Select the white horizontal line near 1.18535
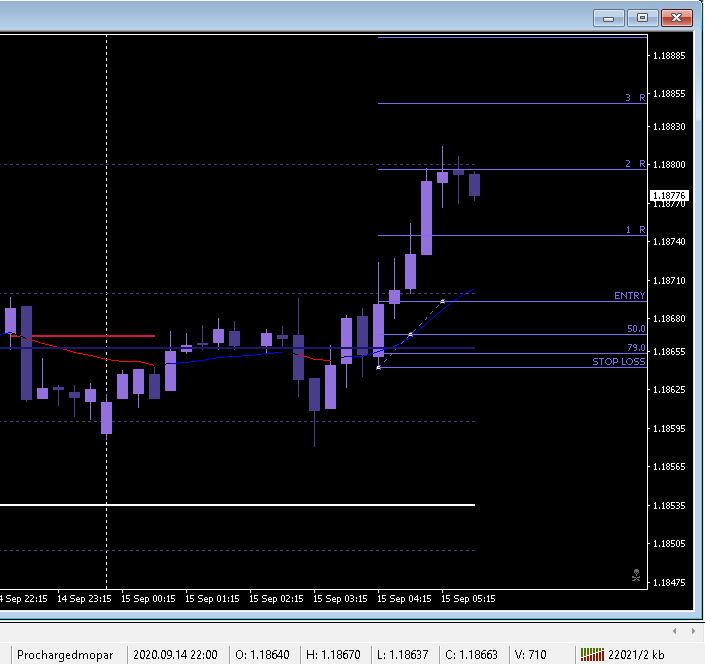The image size is (705, 664). [237, 505]
